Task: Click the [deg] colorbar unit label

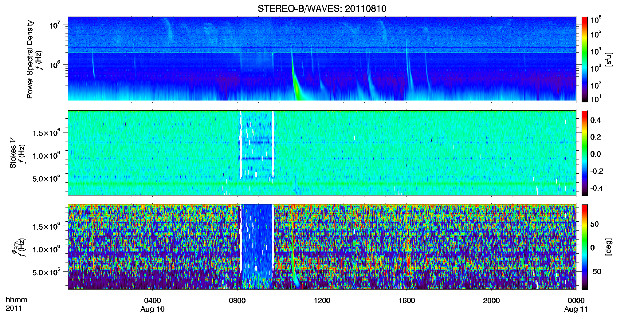Action: (608, 247)
